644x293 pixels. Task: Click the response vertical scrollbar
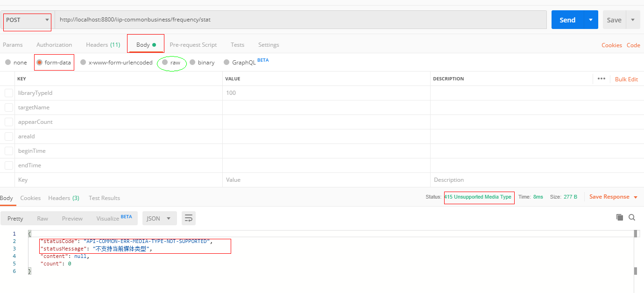[x=635, y=252]
